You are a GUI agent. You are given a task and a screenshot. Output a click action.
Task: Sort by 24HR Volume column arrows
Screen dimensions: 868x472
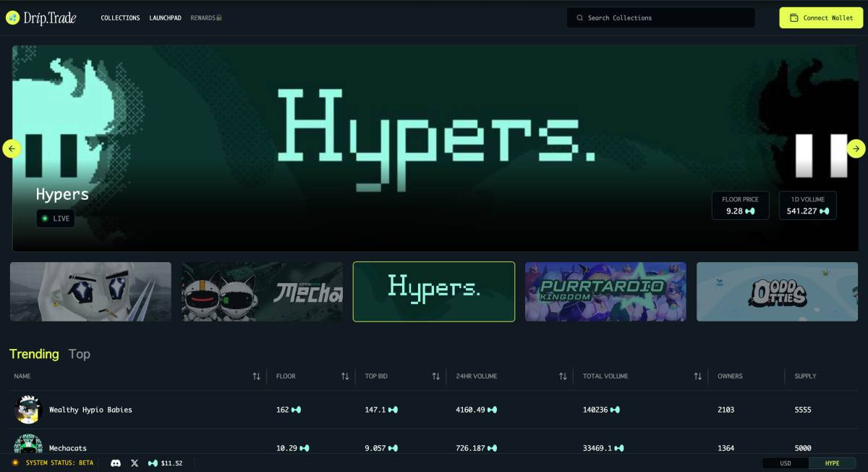click(563, 376)
